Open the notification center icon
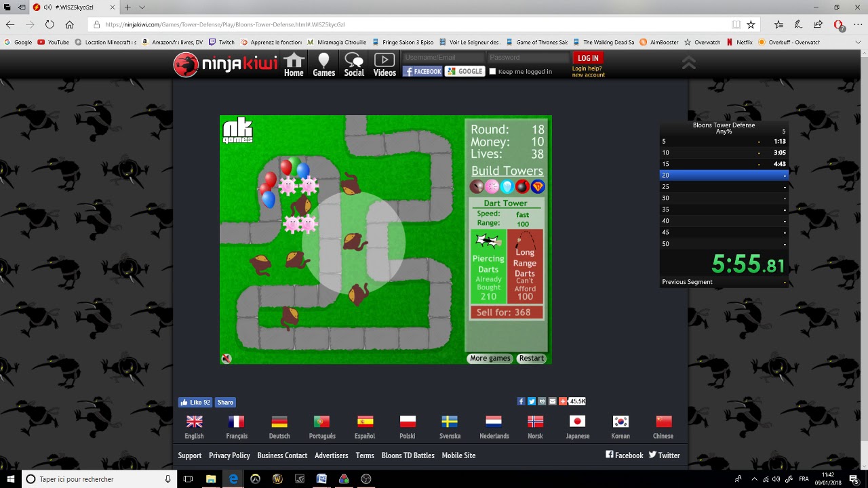 854,479
